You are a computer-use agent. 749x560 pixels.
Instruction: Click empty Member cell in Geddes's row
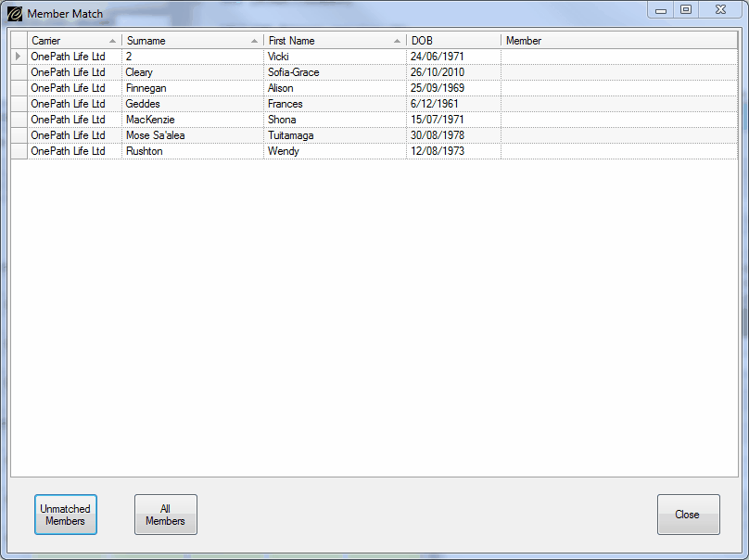click(x=619, y=104)
